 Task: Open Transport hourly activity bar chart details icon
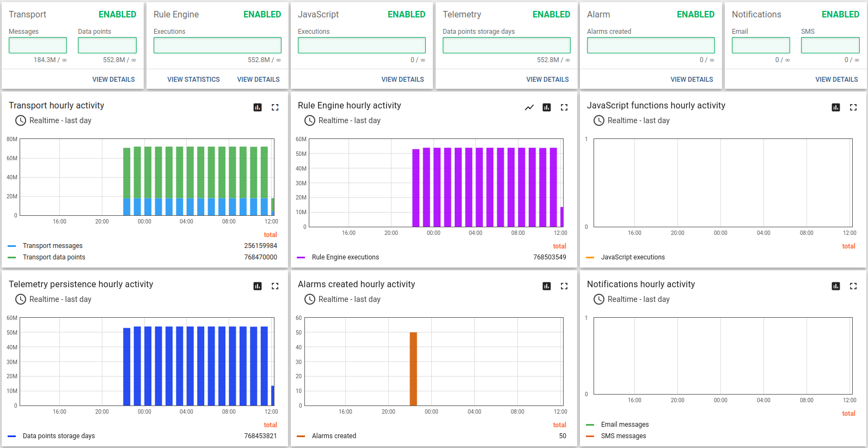[x=258, y=107]
